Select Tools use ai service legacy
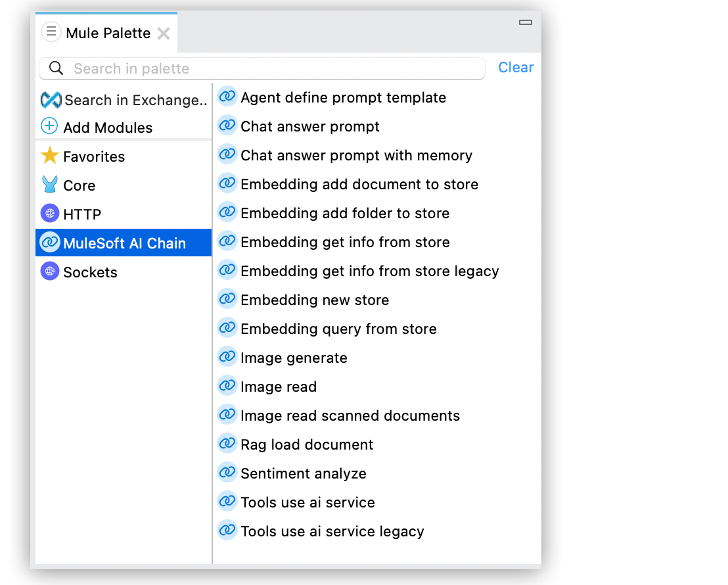 coord(332,530)
